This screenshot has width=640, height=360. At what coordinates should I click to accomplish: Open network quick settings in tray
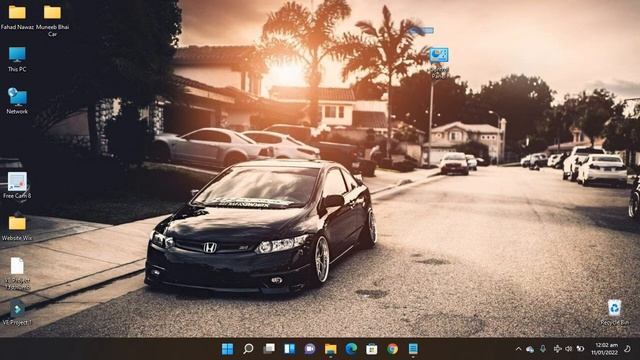pyautogui.click(x=557, y=349)
